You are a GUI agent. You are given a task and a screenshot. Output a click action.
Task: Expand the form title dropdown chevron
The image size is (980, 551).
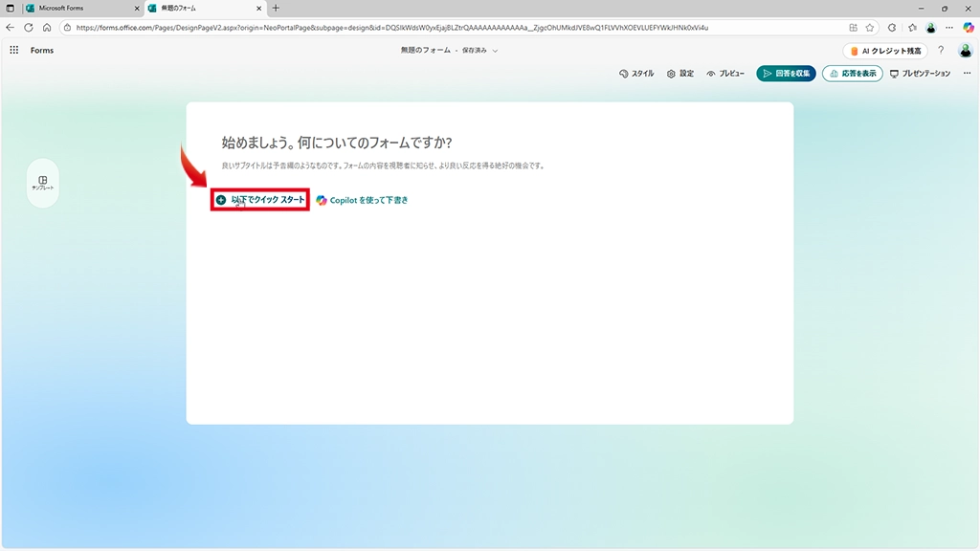click(495, 50)
